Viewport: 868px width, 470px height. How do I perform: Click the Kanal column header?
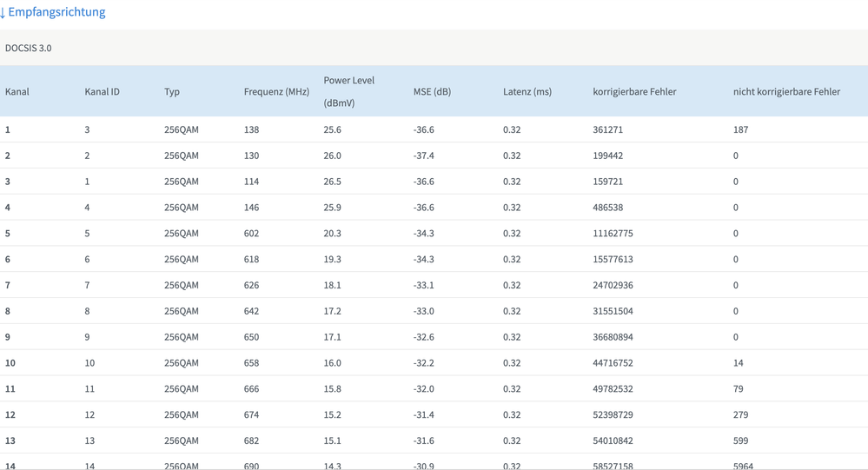pos(17,91)
